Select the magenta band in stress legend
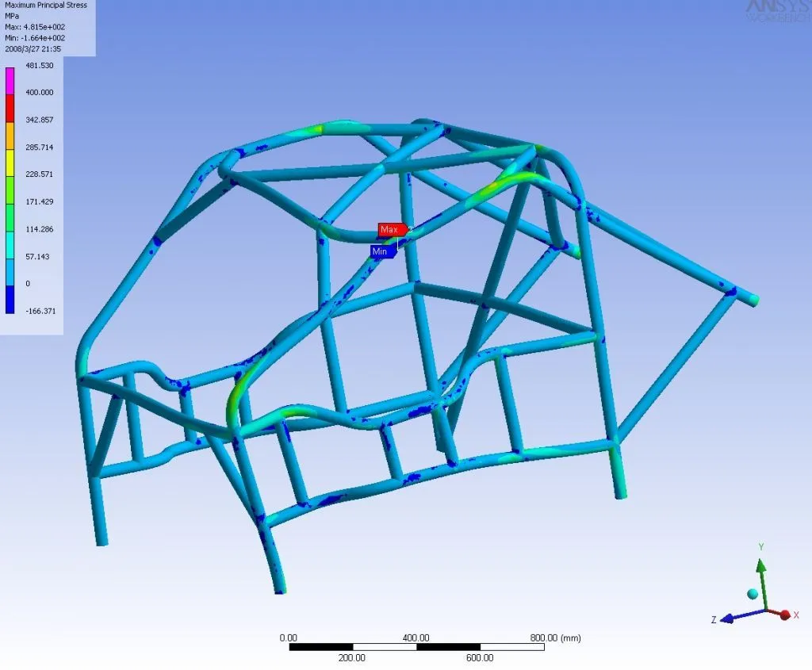The height and width of the screenshot is (670, 812). [10, 79]
